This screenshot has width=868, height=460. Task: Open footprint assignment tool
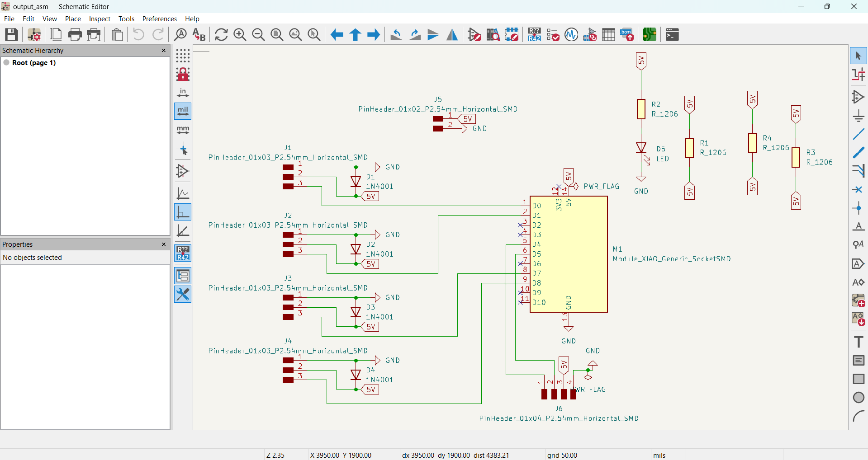click(x=590, y=34)
